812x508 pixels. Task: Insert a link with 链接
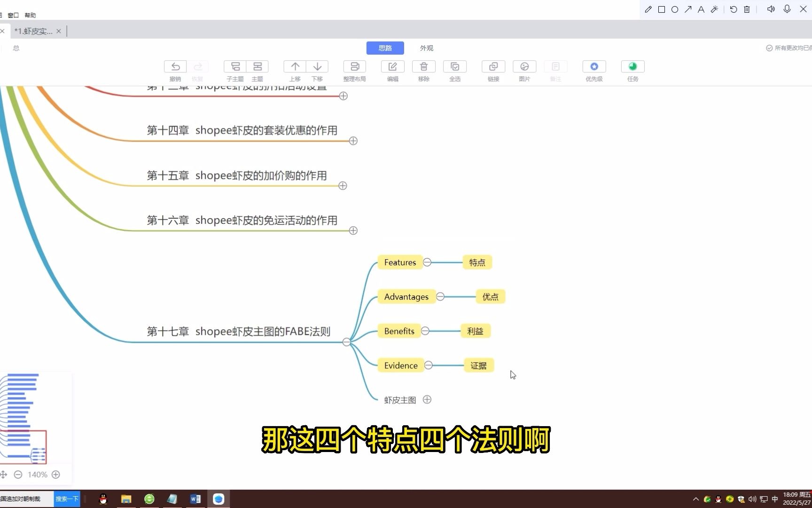tap(493, 66)
